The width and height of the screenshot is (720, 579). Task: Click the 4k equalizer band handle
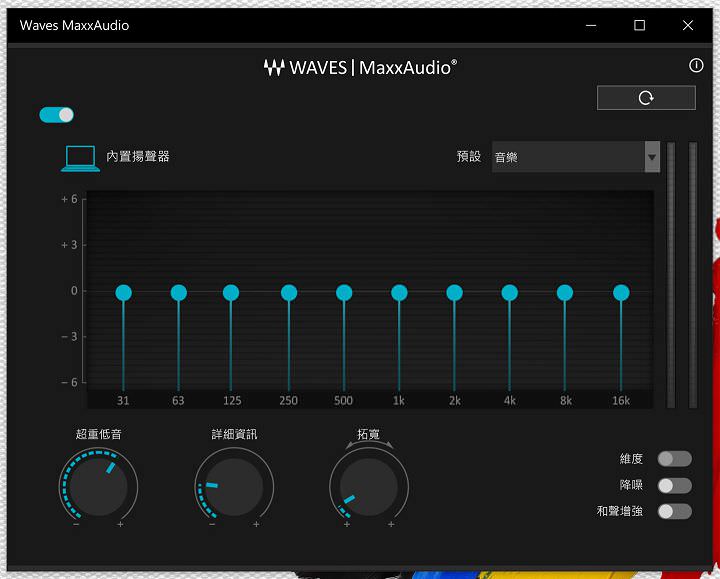(x=510, y=292)
